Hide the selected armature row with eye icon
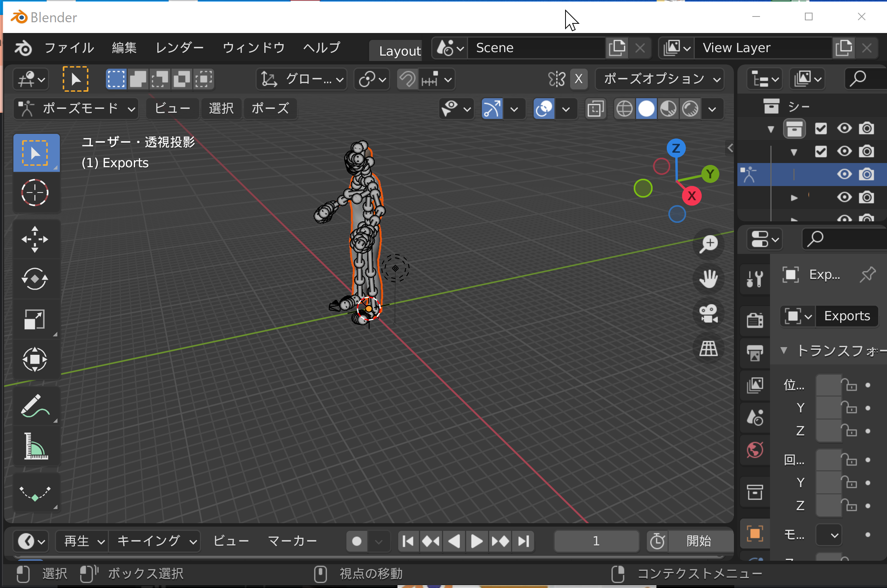887x588 pixels. pos(844,175)
